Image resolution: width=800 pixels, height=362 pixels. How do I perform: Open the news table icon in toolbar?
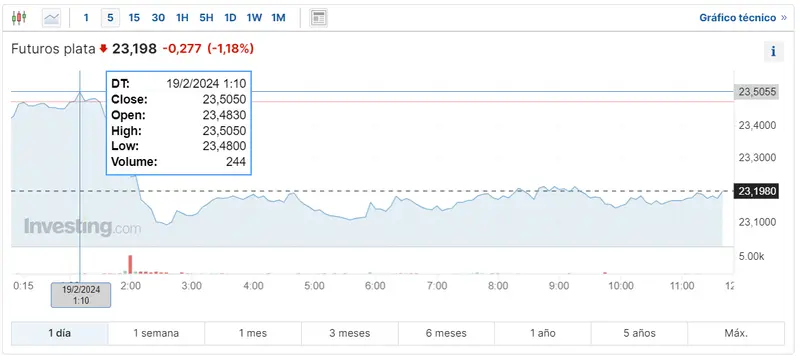click(x=319, y=18)
